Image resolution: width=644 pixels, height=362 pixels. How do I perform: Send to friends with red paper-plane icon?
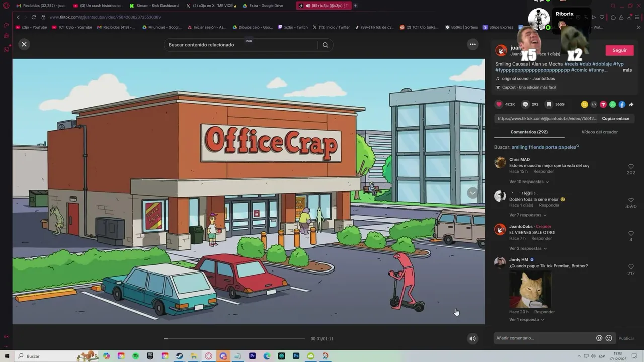click(x=603, y=104)
